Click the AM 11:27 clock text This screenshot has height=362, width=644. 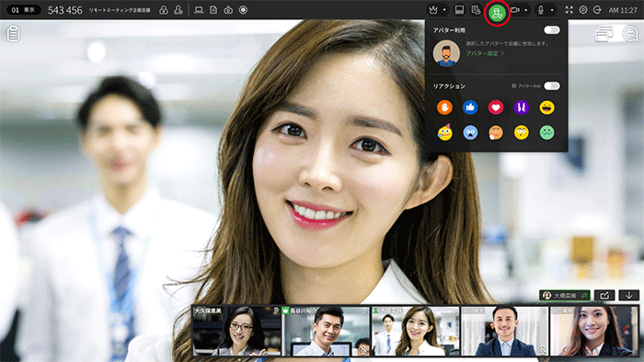pyautogui.click(x=623, y=10)
